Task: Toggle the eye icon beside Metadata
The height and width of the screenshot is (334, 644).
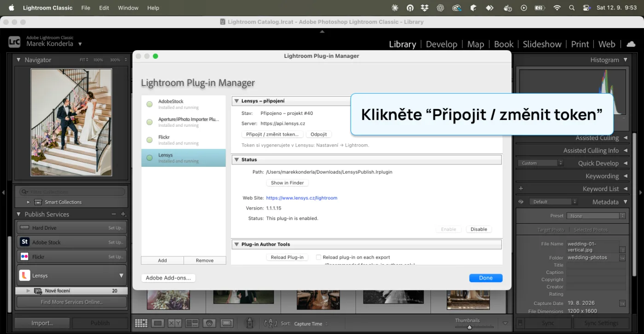Action: click(x=521, y=202)
